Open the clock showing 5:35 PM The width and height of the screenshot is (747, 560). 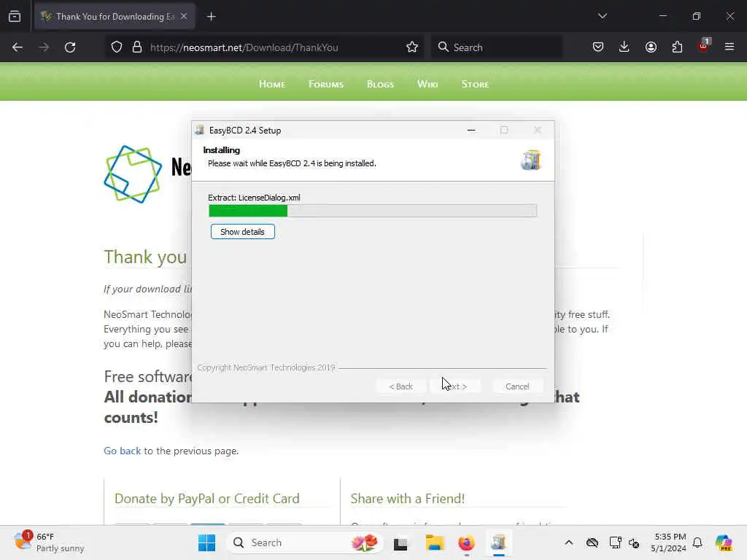(669, 542)
